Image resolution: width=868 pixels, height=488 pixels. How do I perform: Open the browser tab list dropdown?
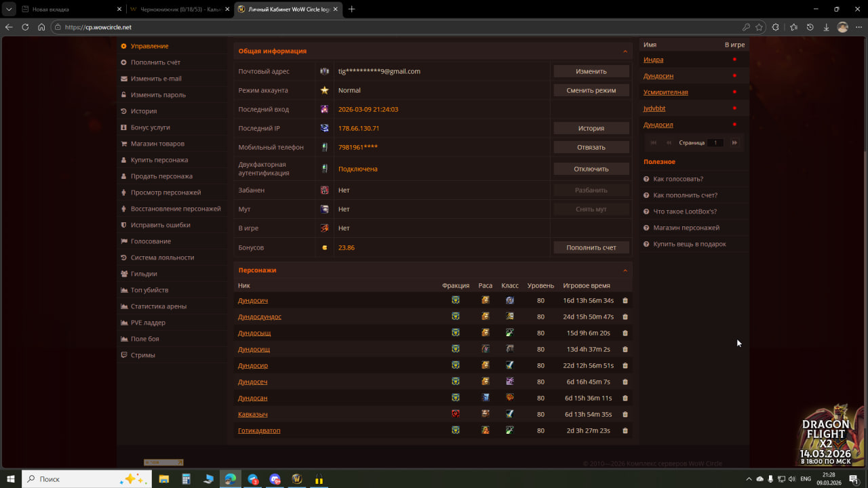[x=9, y=9]
